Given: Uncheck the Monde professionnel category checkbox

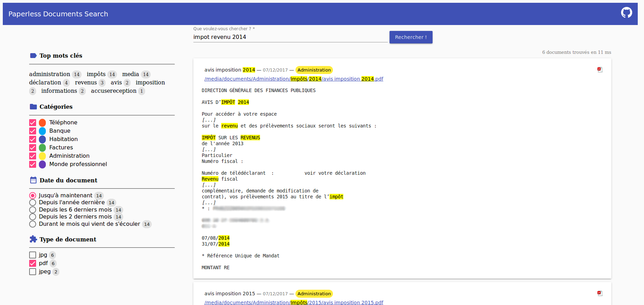Looking at the screenshot, I should tap(33, 164).
